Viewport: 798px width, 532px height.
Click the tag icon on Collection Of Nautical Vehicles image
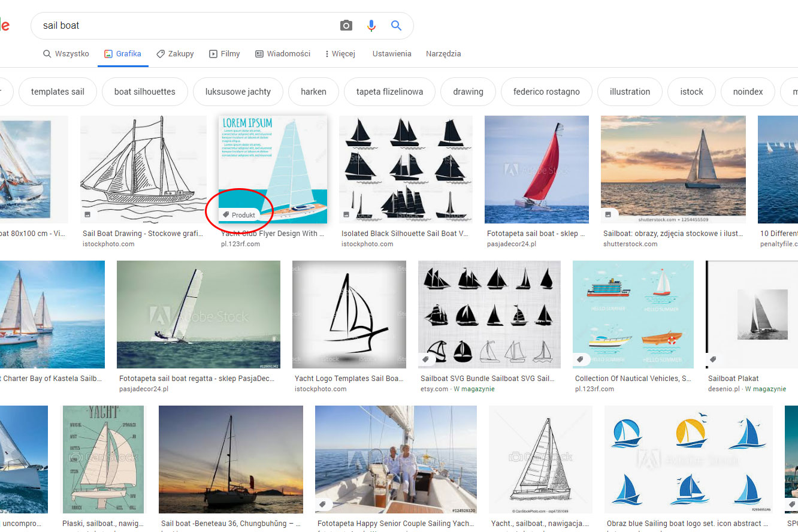[581, 359]
